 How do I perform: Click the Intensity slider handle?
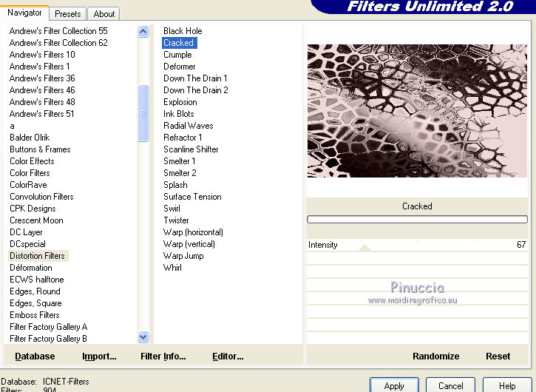pos(364,248)
